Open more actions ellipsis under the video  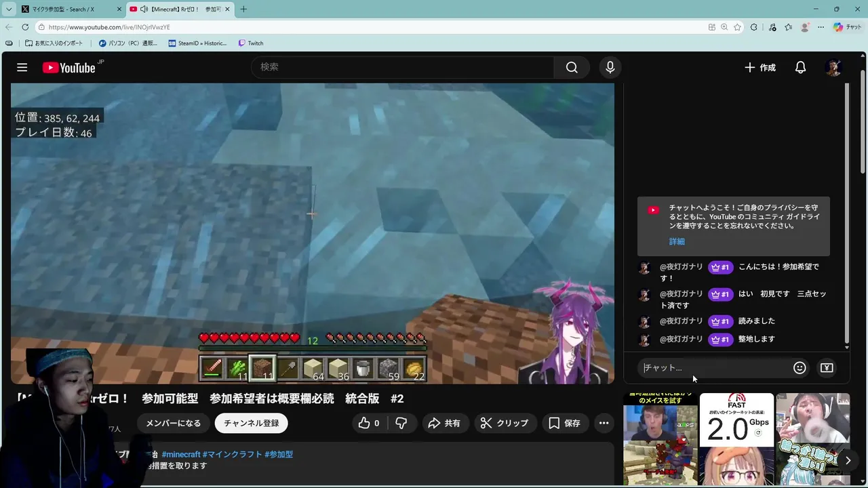604,423
